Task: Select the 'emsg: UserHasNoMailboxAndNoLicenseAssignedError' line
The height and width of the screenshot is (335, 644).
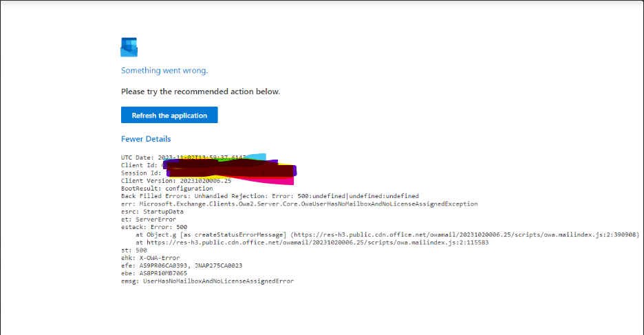Action: [x=207, y=281]
